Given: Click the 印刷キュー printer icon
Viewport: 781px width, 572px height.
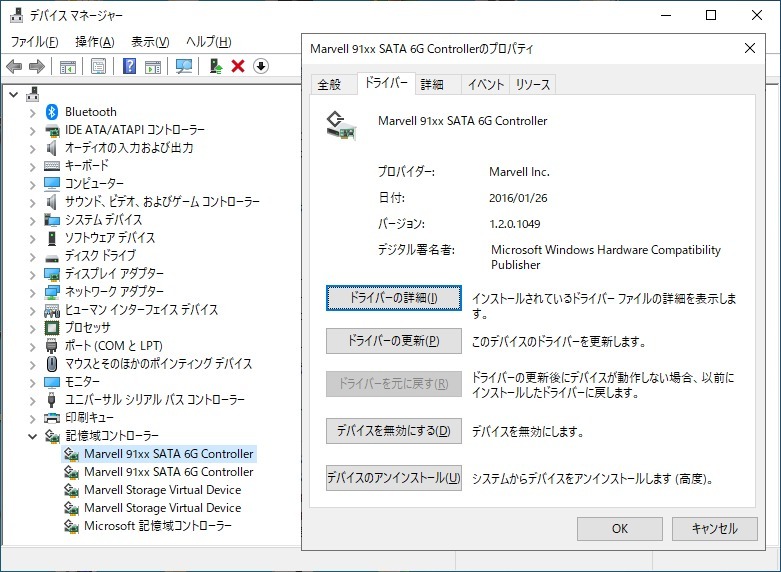Looking at the screenshot, I should coord(52,418).
